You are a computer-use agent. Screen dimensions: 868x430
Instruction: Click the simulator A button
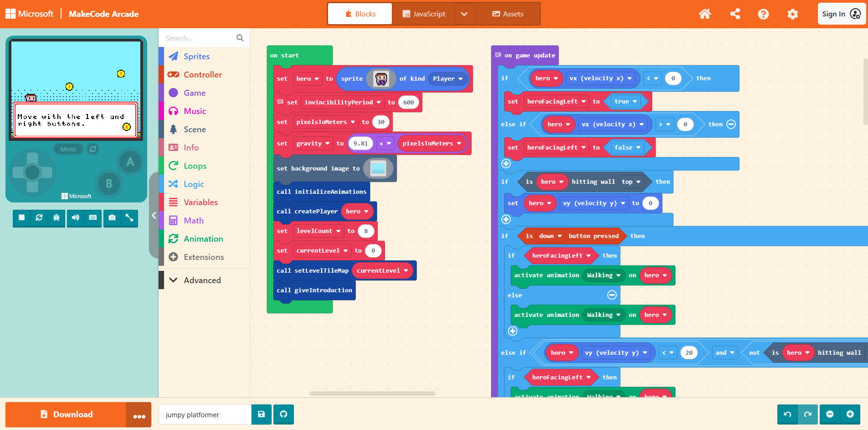[x=130, y=162]
